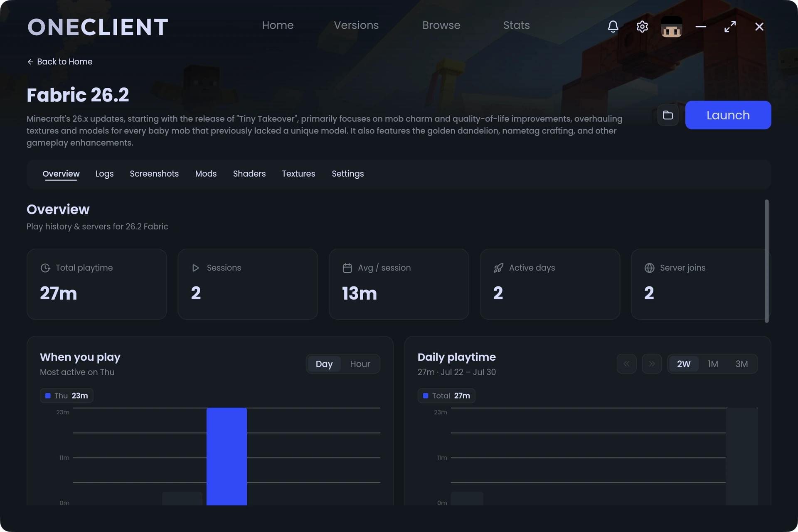This screenshot has height=532, width=798.
Task: Click the blue Thursday bar
Action: [x=227, y=456]
